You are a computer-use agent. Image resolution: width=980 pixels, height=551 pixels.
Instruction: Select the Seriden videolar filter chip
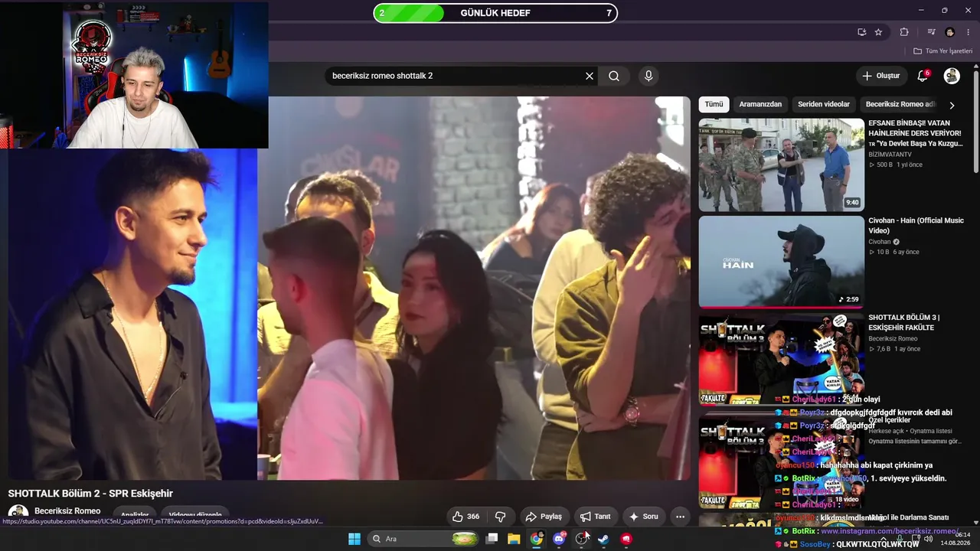(x=824, y=104)
